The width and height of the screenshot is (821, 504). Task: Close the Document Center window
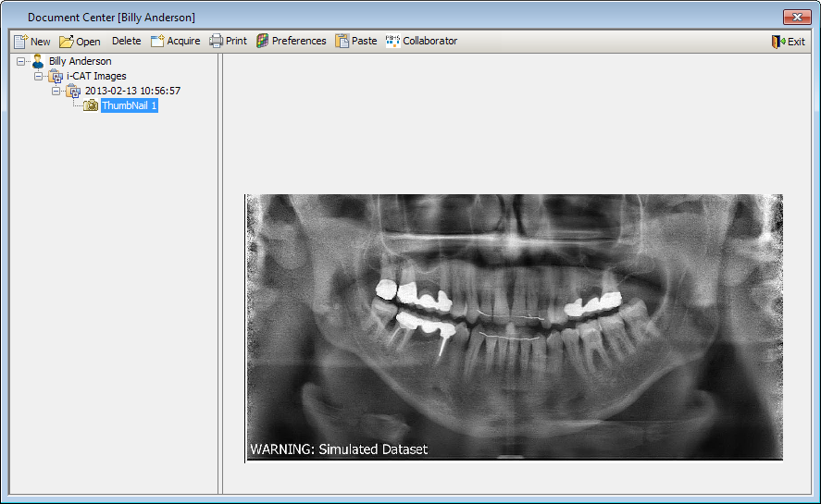[x=796, y=17]
